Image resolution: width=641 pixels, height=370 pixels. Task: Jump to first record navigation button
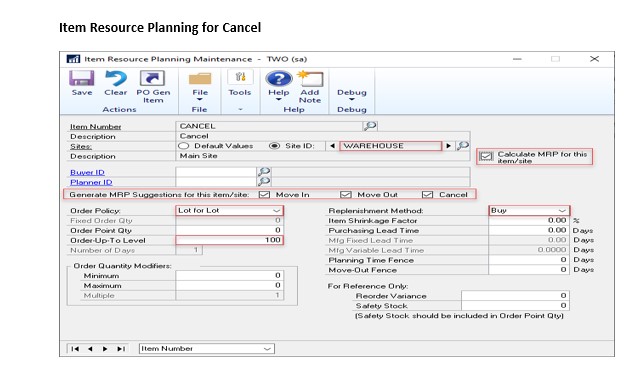(75, 349)
